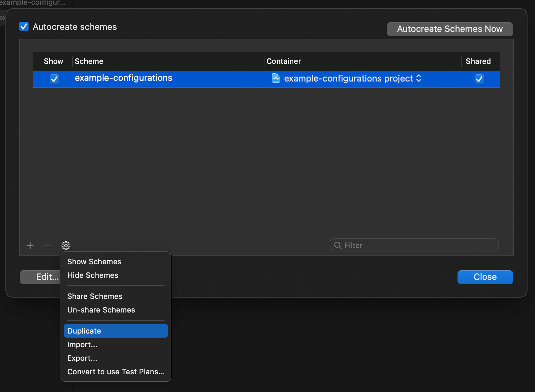Click the gear actions icon

pyautogui.click(x=66, y=246)
